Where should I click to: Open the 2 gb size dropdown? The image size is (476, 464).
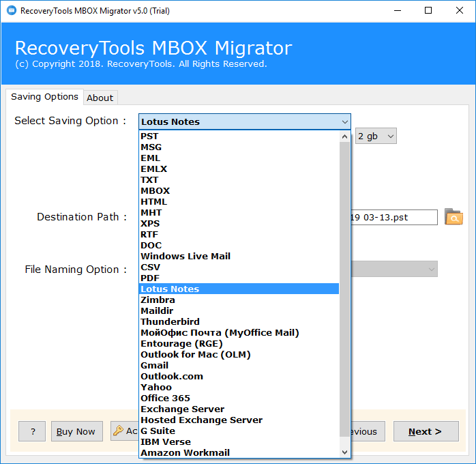pyautogui.click(x=376, y=136)
